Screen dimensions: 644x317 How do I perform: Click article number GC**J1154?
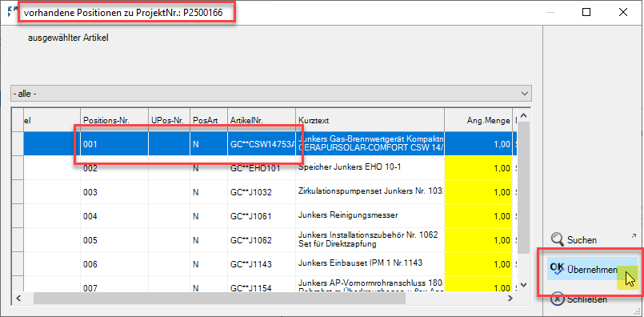262,284
